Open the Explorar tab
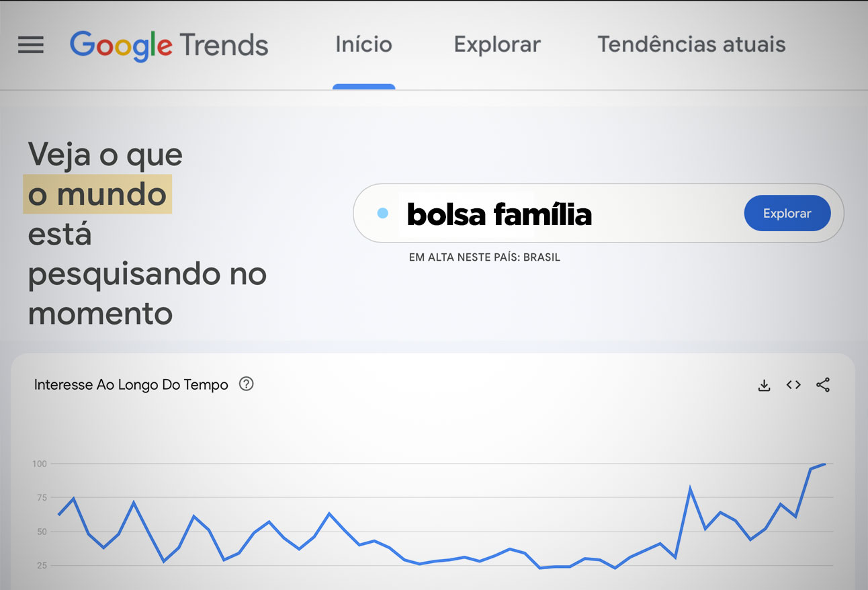Screen dimensions: 868x590 pos(497,45)
